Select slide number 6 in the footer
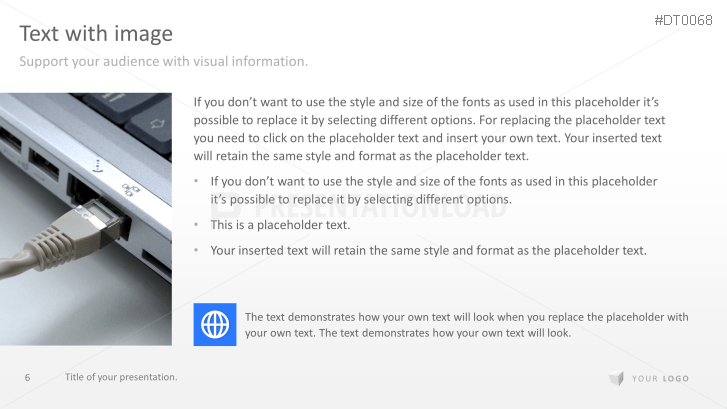727x409 pixels. [27, 377]
